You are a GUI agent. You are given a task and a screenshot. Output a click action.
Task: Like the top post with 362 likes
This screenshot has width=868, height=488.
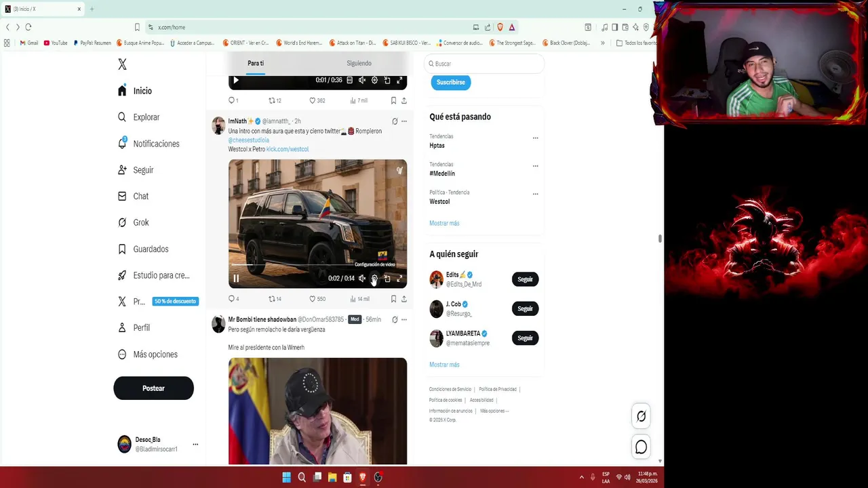[317, 100]
